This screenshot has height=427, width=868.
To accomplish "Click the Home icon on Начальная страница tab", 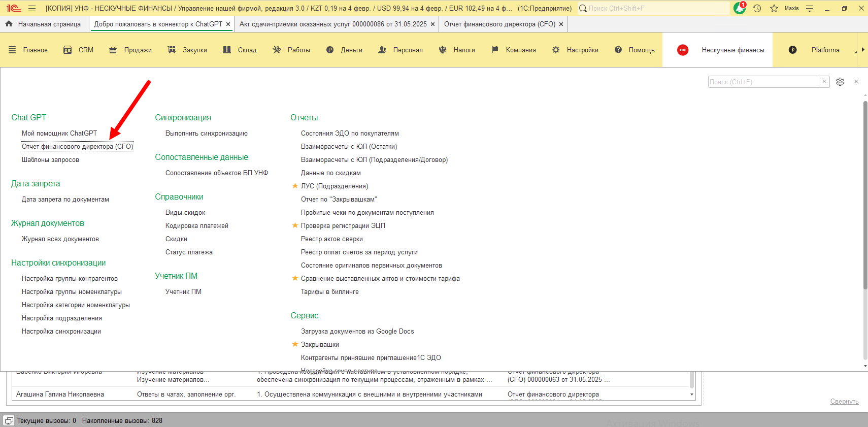I will click(x=9, y=24).
